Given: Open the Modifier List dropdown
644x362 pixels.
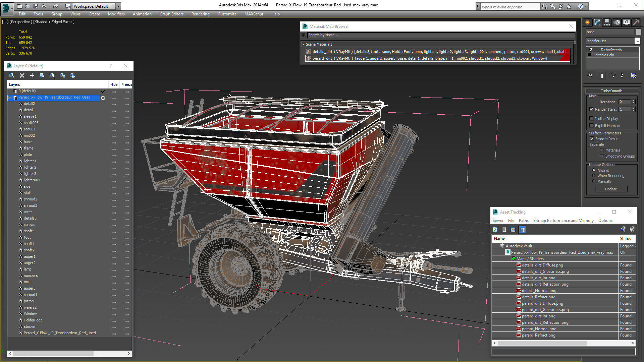Looking at the screenshot, I should coord(637,41).
